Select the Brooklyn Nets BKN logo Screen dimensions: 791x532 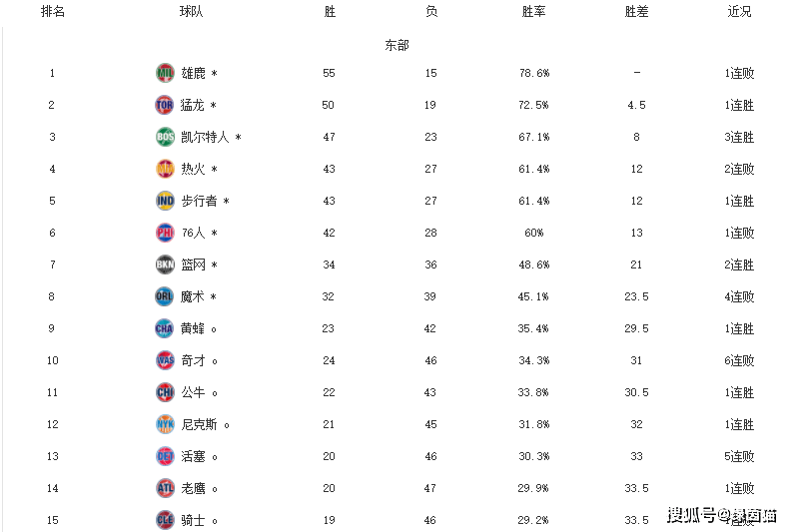click(x=165, y=265)
